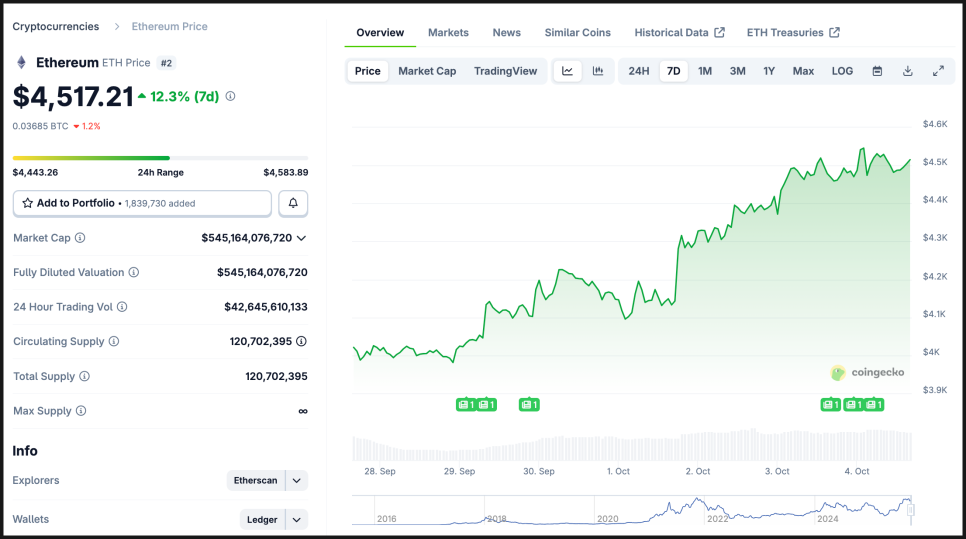Download the chart data
The height and width of the screenshot is (539, 966).
tap(908, 71)
